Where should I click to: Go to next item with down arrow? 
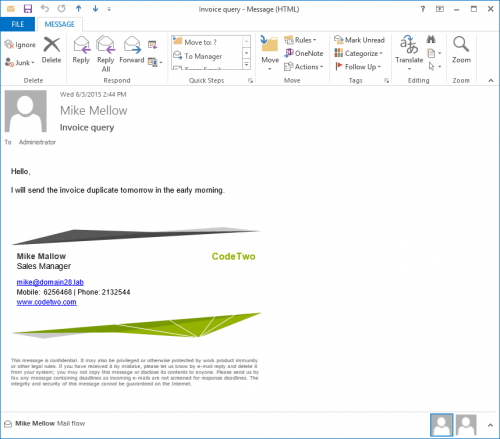click(x=95, y=9)
